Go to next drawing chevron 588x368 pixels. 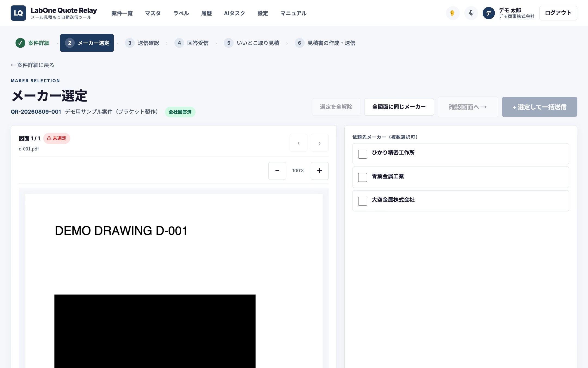[x=320, y=143]
